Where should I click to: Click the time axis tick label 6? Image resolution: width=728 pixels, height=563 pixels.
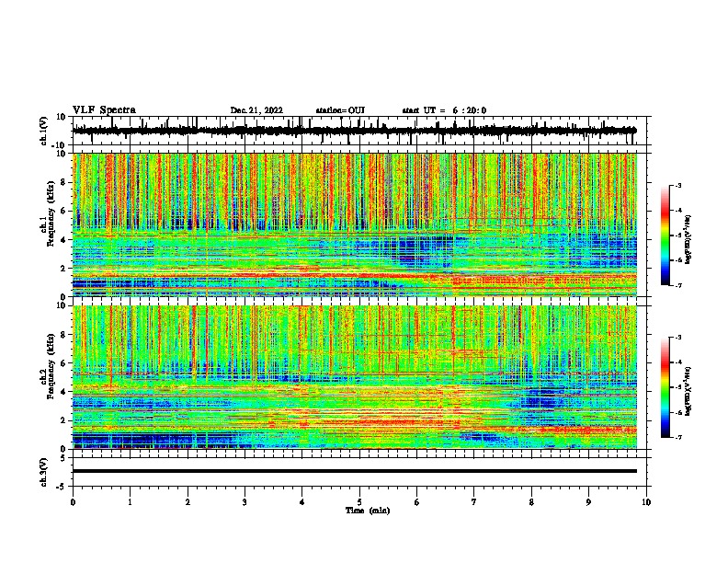[417, 502]
